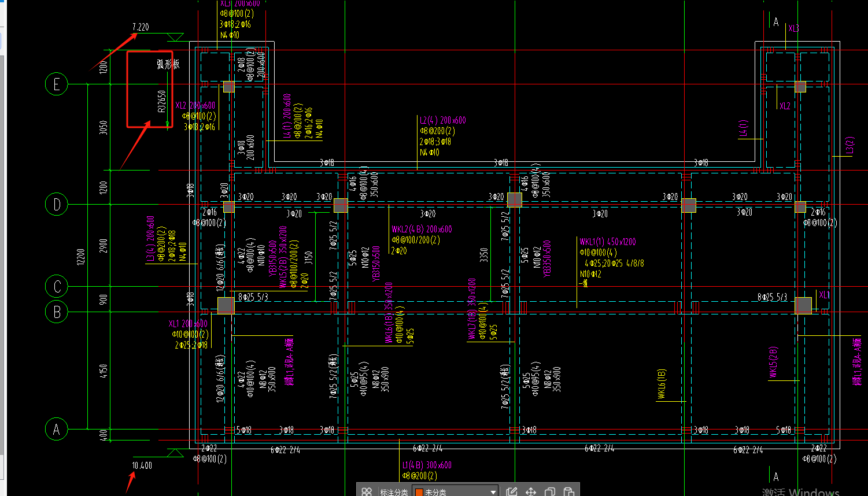
Task: Click the dimension 3150 between axes D and C
Action: pyautogui.click(x=309, y=257)
